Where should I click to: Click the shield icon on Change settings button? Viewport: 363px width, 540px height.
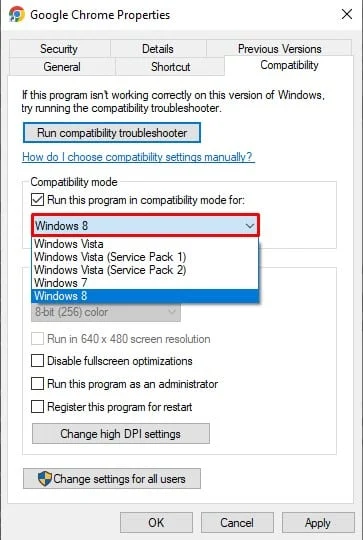click(x=45, y=479)
